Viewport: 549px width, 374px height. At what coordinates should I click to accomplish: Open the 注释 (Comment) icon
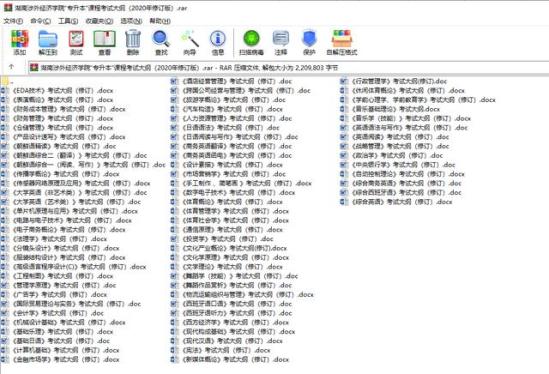(281, 43)
